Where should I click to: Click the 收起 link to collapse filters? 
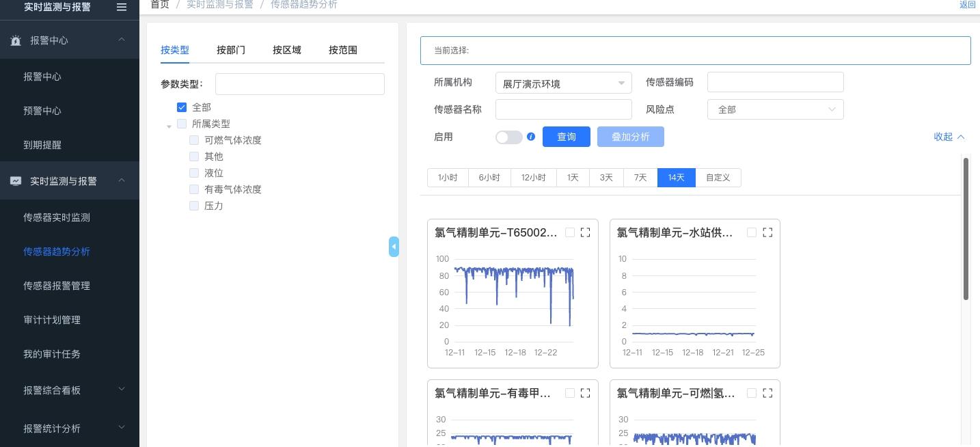point(949,137)
